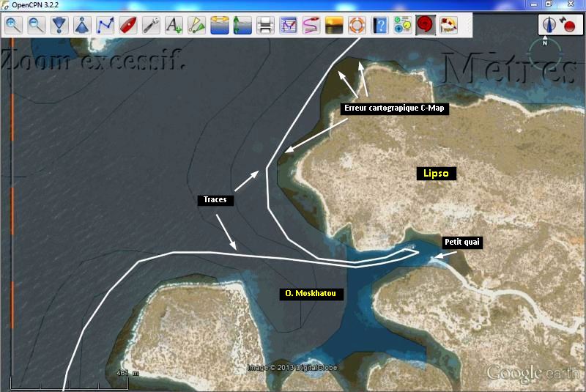Open the help about book icon
The width and height of the screenshot is (586, 392).
tap(379, 26)
